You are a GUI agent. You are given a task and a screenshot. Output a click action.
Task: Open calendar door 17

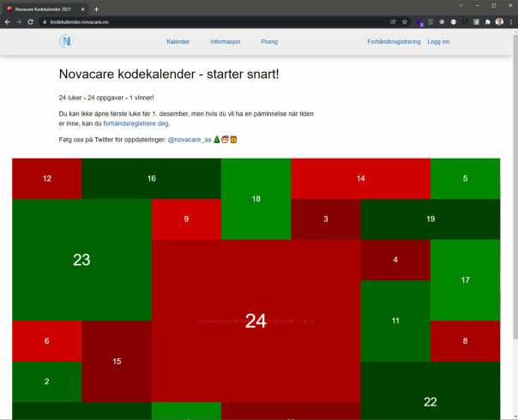click(465, 280)
